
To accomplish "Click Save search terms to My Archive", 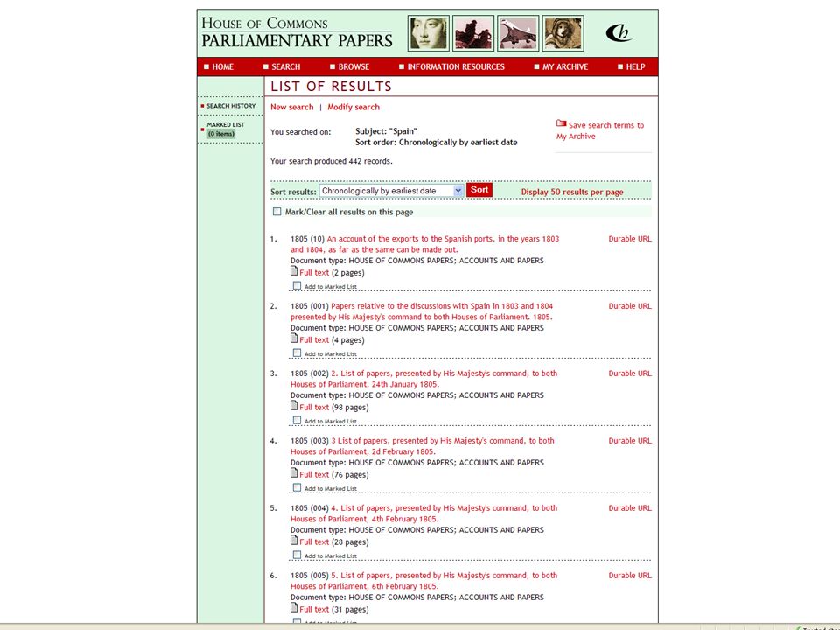I will click(600, 130).
